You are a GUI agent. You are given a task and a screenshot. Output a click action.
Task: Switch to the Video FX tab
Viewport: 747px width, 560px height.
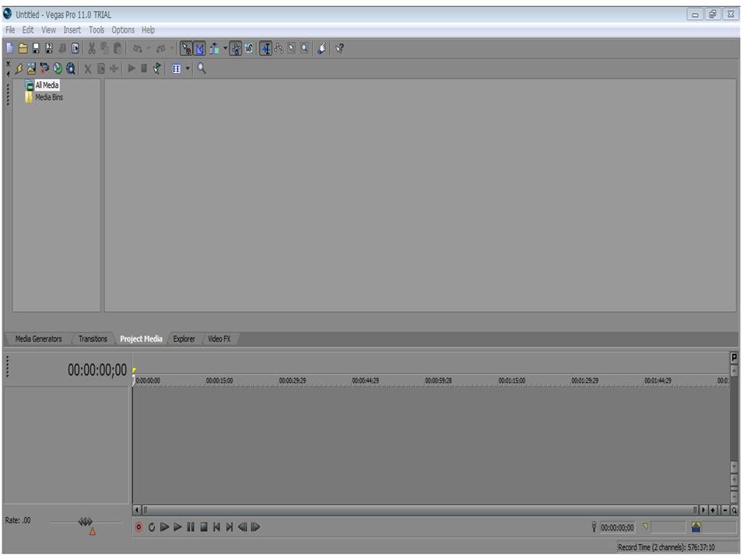coord(219,339)
